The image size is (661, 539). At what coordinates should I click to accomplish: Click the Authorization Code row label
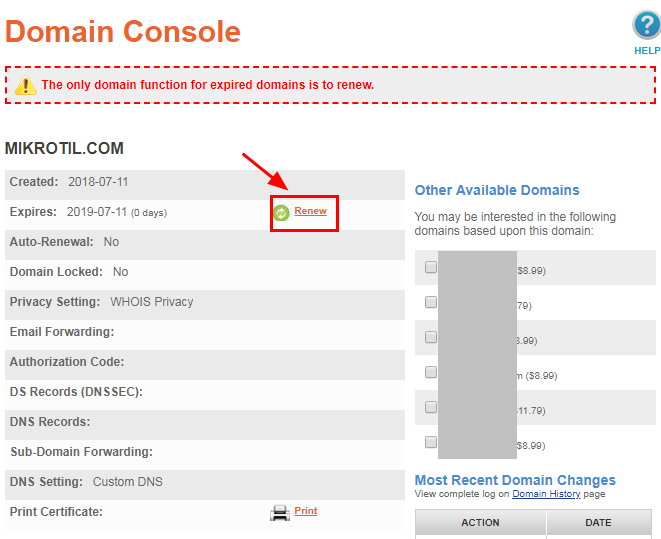67,362
